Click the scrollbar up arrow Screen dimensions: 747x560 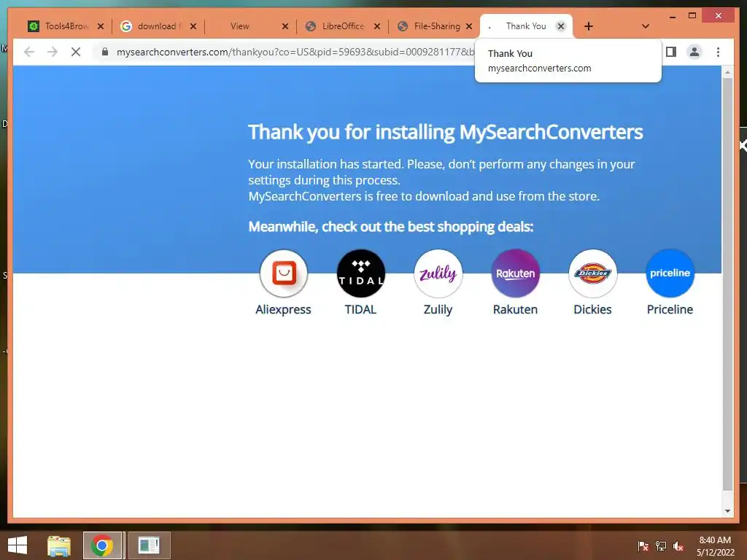click(727, 72)
